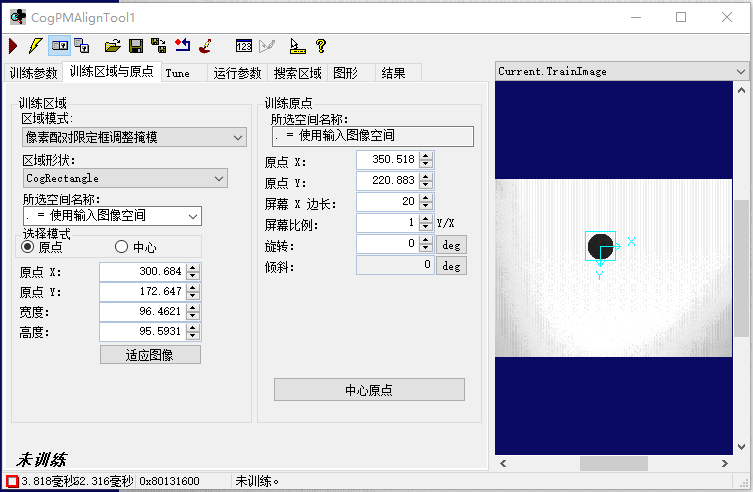Click the deg button next to 旋转
This screenshot has height=492, width=753.
click(x=451, y=245)
